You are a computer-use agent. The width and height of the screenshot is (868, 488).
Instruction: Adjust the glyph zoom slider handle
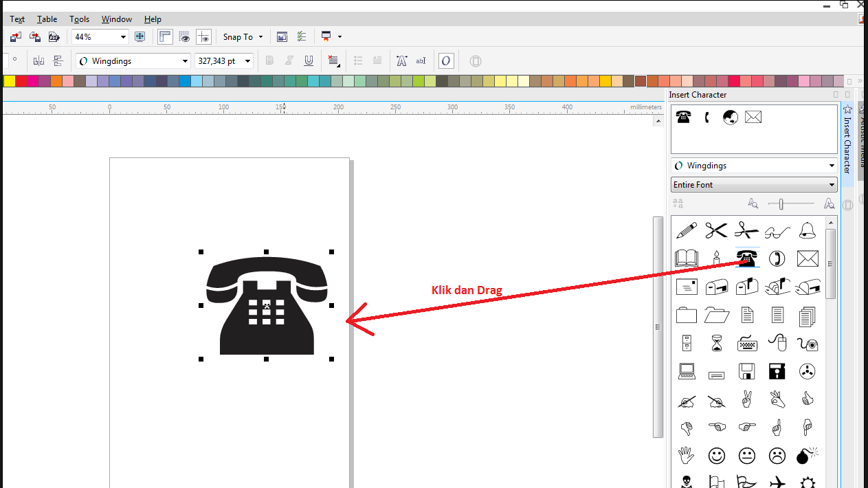coord(781,203)
